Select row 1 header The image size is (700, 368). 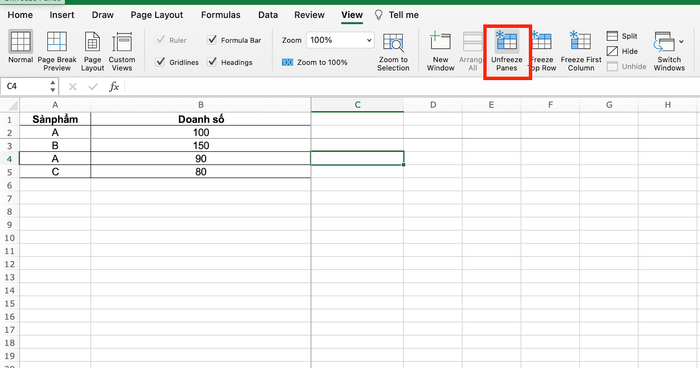pyautogui.click(x=9, y=119)
